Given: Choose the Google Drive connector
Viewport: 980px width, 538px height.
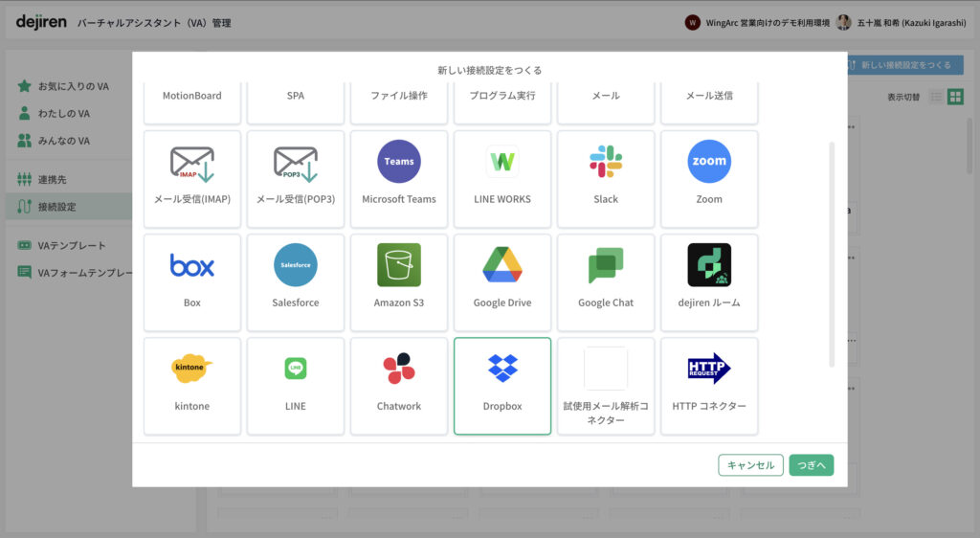Looking at the screenshot, I should [502, 282].
